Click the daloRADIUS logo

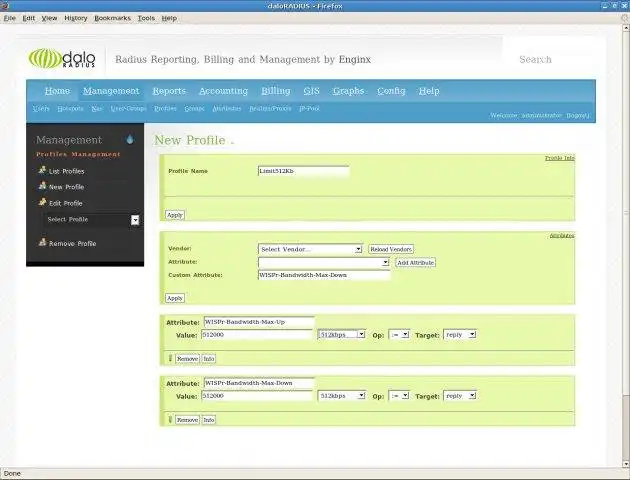click(62, 59)
